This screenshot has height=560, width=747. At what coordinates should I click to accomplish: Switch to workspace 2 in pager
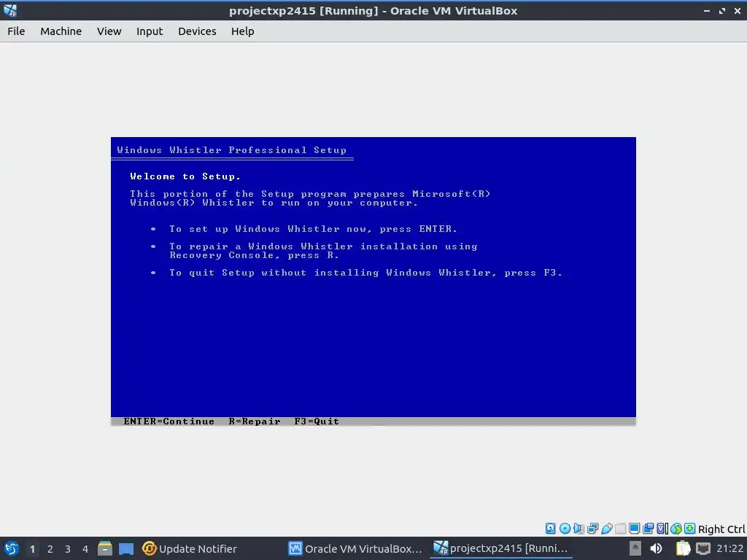pyautogui.click(x=50, y=549)
